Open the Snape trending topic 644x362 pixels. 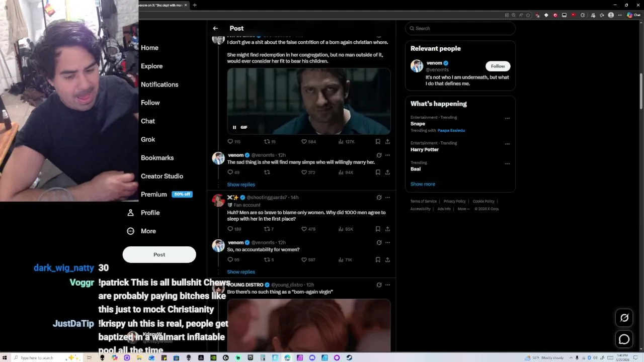point(418,124)
